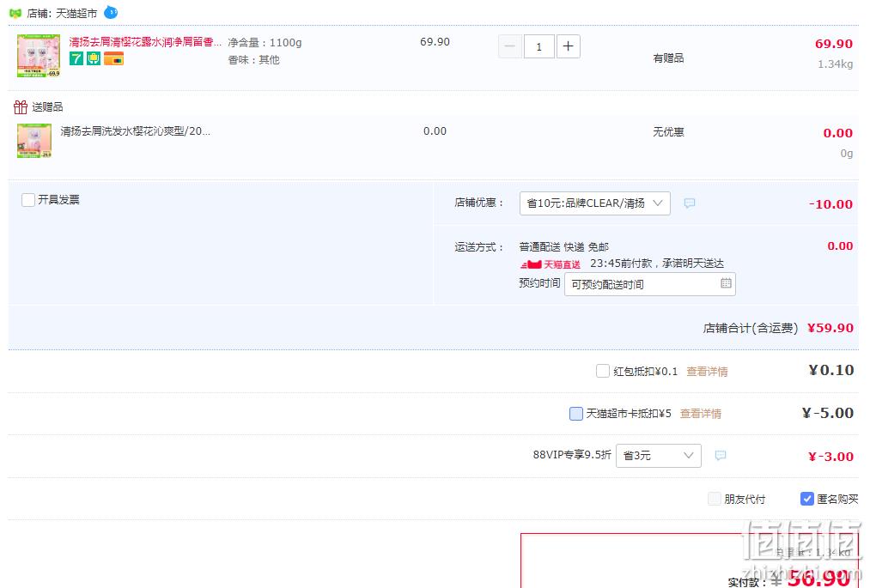Open 查看详情 for red packet deduction
870x588 pixels.
707,372
